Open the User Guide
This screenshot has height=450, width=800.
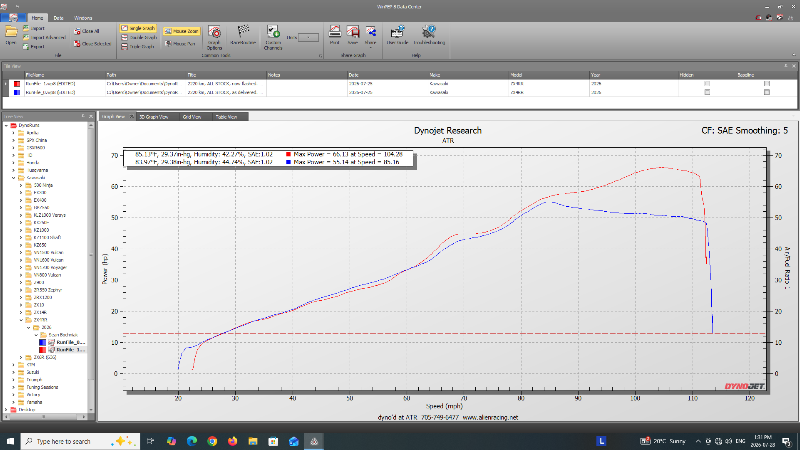click(397, 35)
